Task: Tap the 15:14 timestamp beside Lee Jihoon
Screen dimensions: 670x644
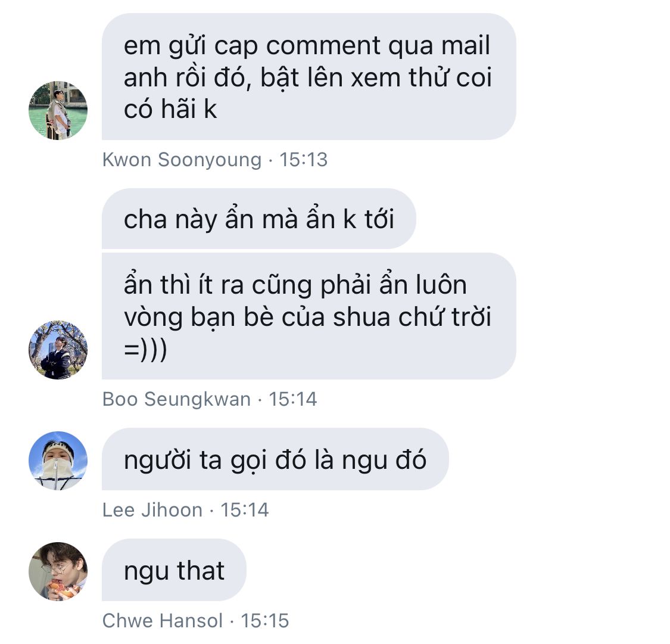Action: coord(244,510)
